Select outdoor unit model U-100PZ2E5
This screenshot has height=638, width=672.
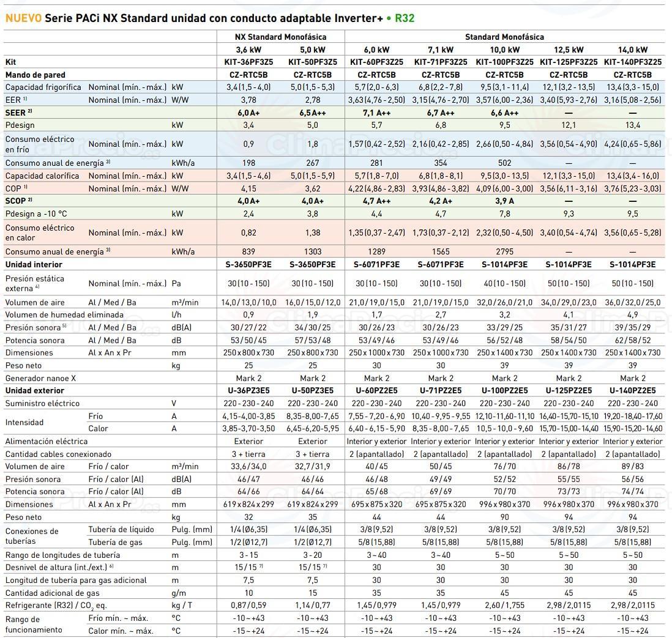click(x=504, y=390)
